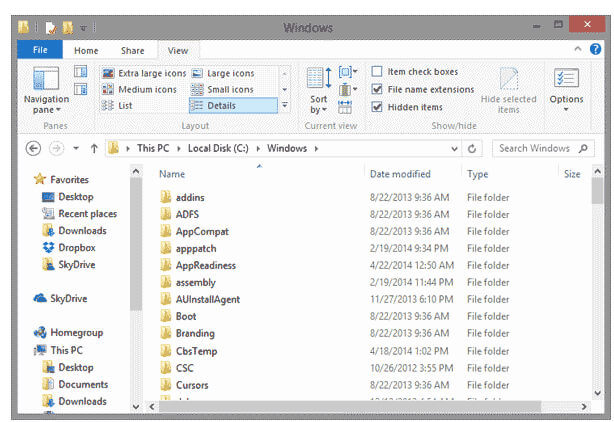Click Hide selected items icon
This screenshot has width=614, height=422.
pyautogui.click(x=508, y=91)
